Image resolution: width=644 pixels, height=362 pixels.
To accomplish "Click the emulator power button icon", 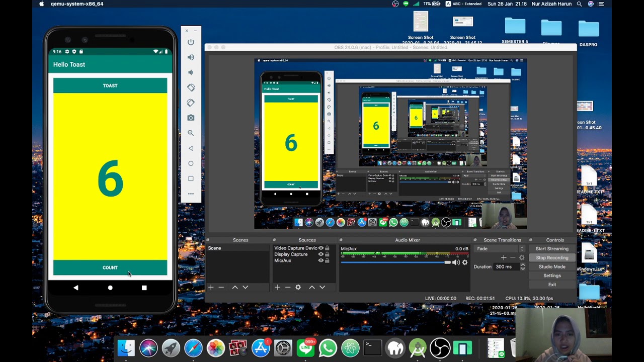I will pos(191,42).
